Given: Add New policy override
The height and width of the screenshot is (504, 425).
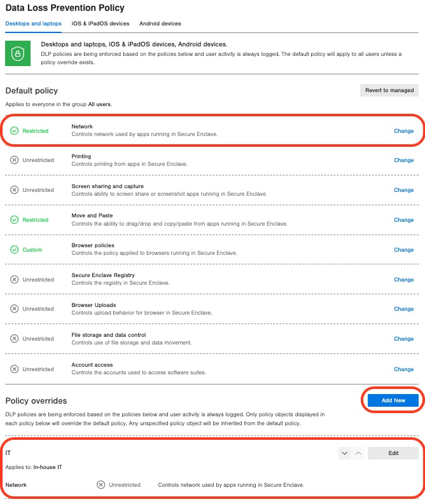Looking at the screenshot, I should pos(393,400).
